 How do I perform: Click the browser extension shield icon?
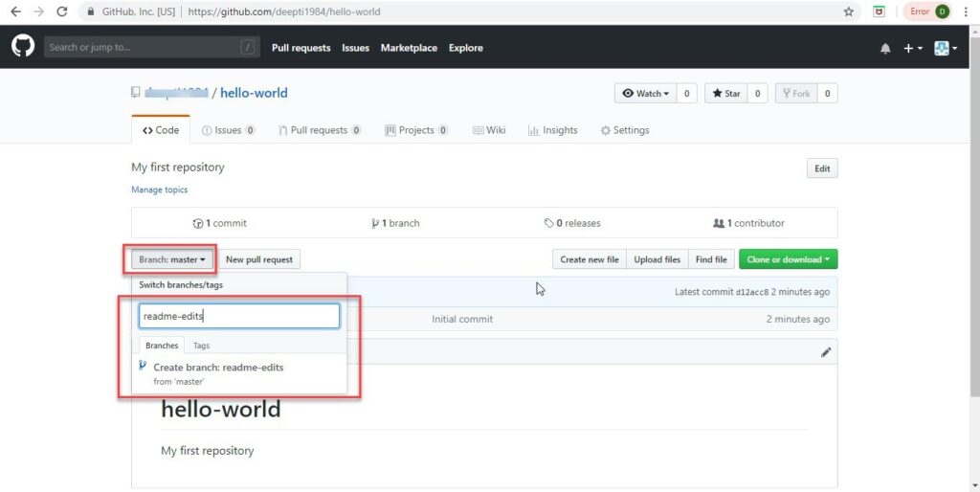coord(879,11)
